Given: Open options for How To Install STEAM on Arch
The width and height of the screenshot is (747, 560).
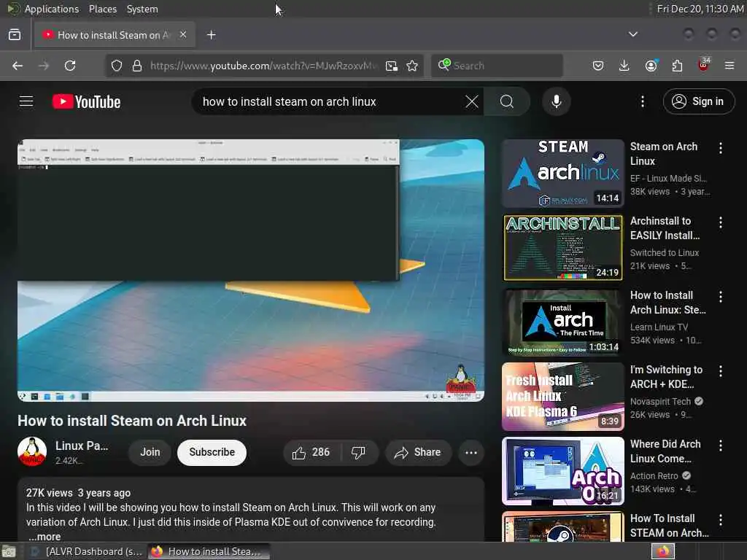Looking at the screenshot, I should click(721, 519).
